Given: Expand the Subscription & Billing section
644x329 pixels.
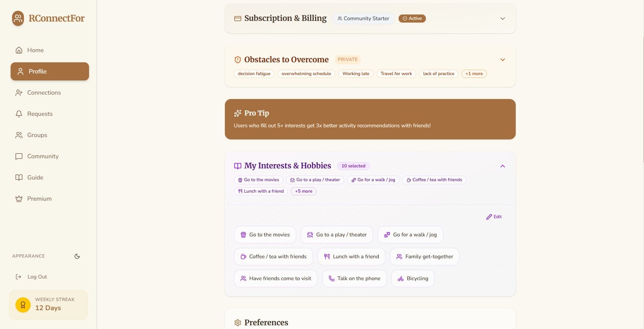Looking at the screenshot, I should pos(502,19).
